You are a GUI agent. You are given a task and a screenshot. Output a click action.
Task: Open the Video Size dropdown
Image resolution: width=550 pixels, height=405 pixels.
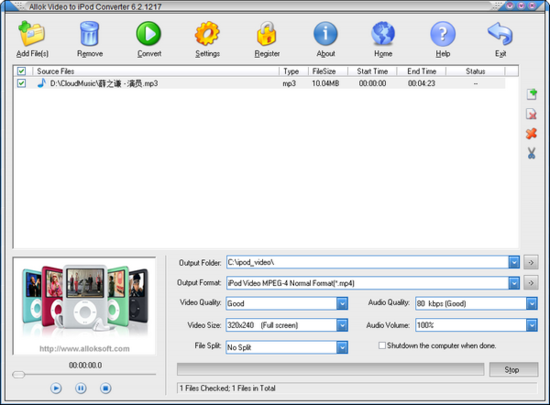(x=342, y=325)
